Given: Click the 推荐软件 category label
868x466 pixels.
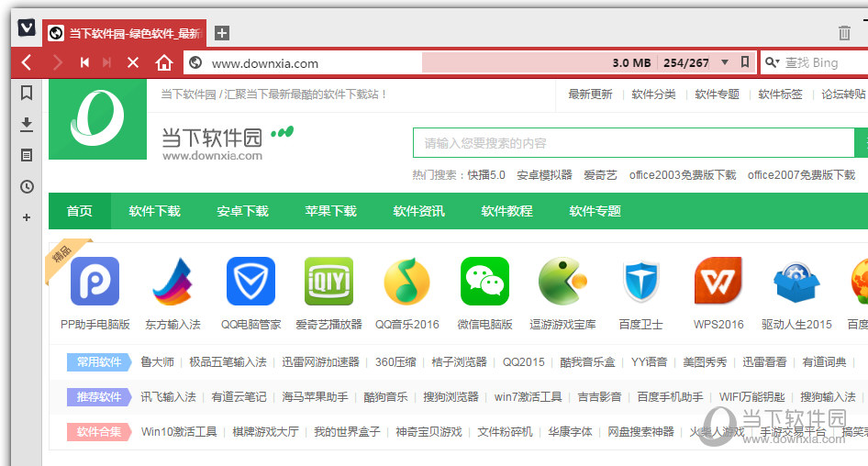Looking at the screenshot, I should (x=98, y=397).
